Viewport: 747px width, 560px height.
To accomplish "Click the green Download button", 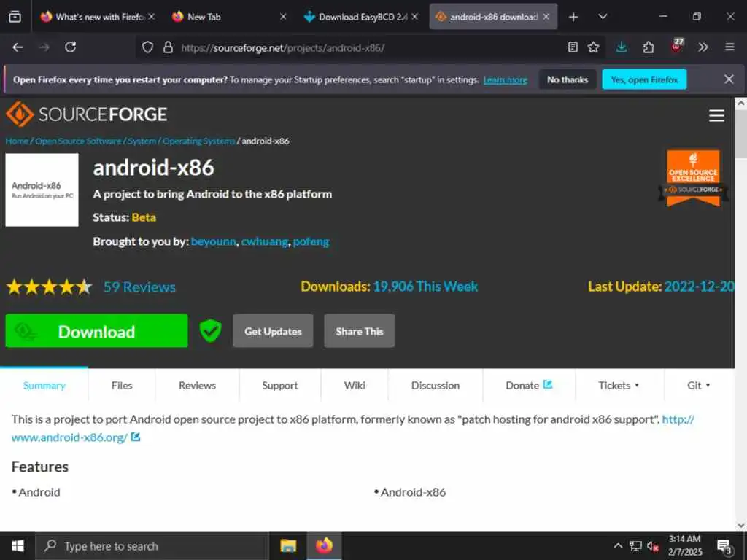I will click(x=97, y=331).
